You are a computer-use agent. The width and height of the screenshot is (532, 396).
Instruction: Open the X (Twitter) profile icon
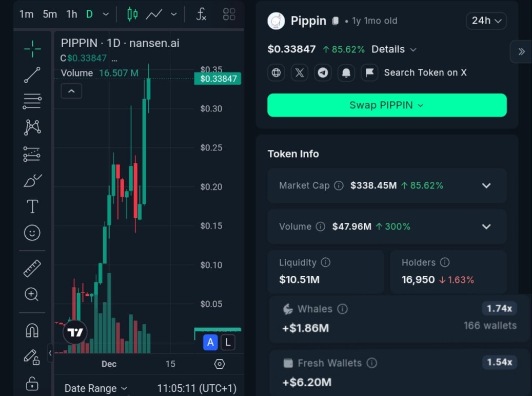point(300,72)
